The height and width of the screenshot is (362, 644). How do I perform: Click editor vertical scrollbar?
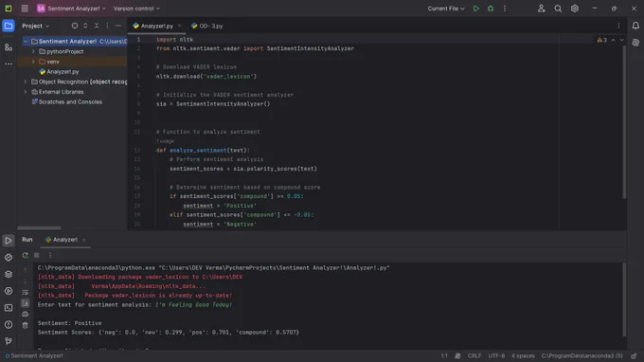(624, 122)
